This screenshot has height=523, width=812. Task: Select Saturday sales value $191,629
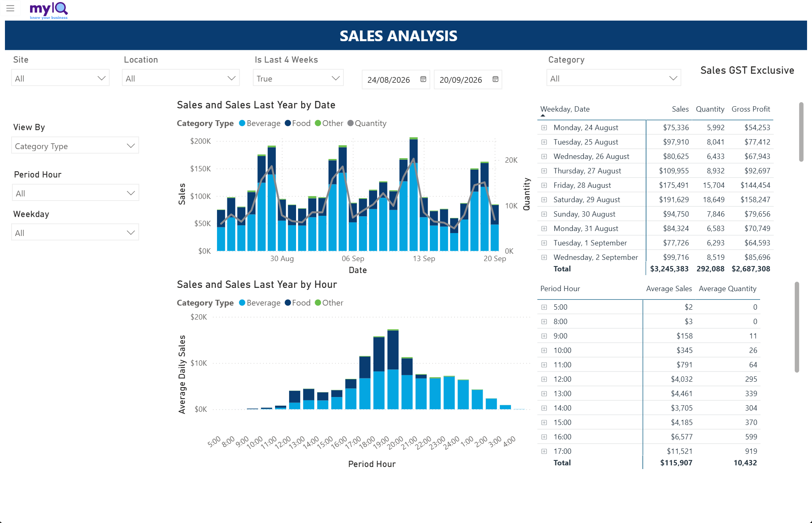(674, 200)
